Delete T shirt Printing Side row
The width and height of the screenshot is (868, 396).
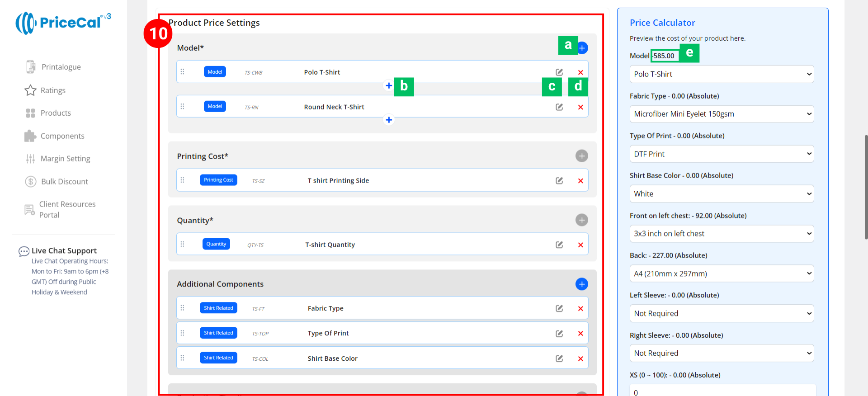580,181
